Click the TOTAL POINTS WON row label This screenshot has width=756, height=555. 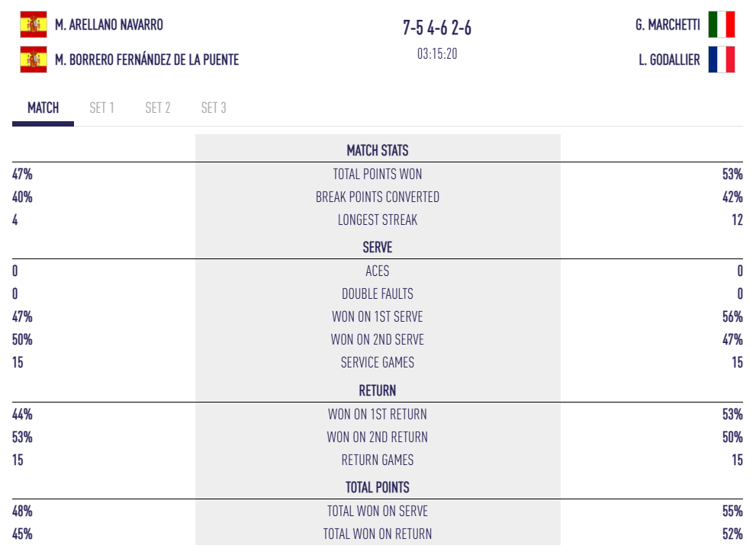[x=378, y=174]
